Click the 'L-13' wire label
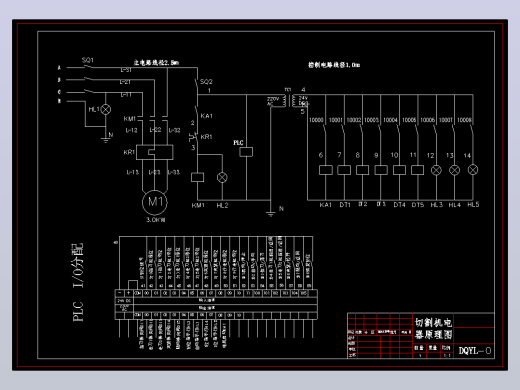Viewport: 520px width, 390px height. tap(132, 172)
